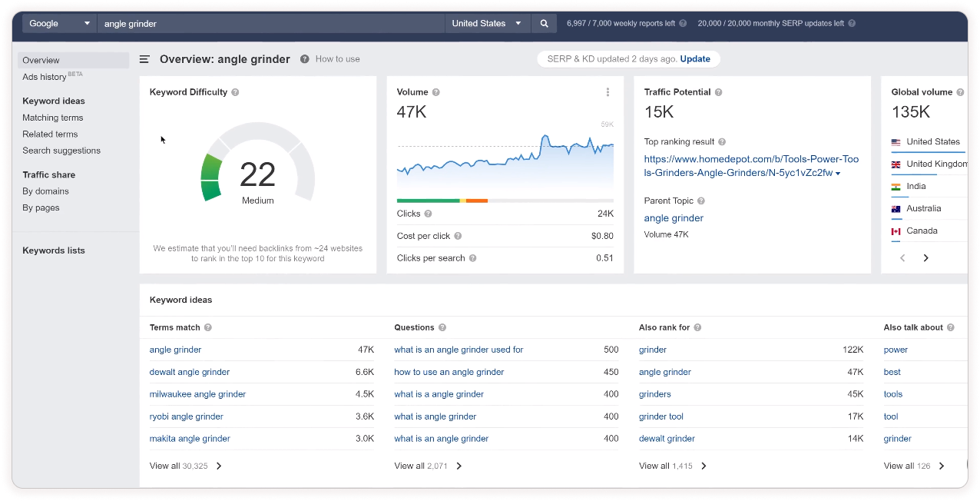This screenshot has width=980, height=501.
Task: Click the magnifier search button
Action: pyautogui.click(x=544, y=24)
